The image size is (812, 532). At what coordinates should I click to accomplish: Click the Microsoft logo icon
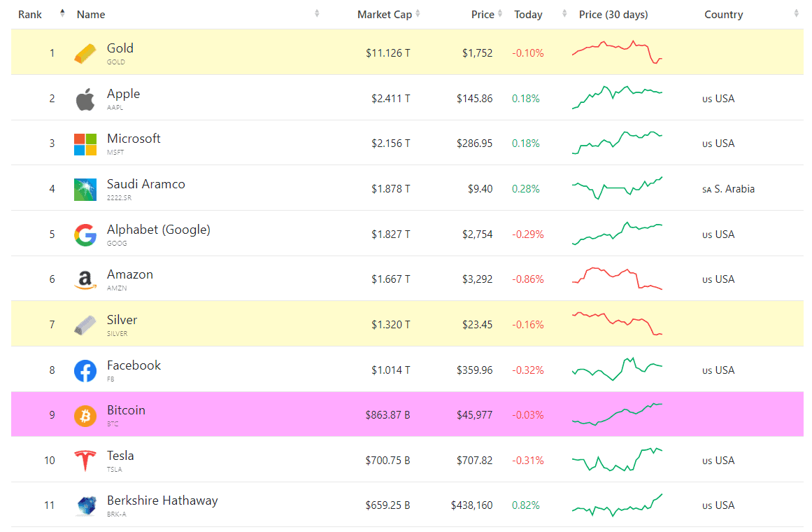click(x=85, y=144)
